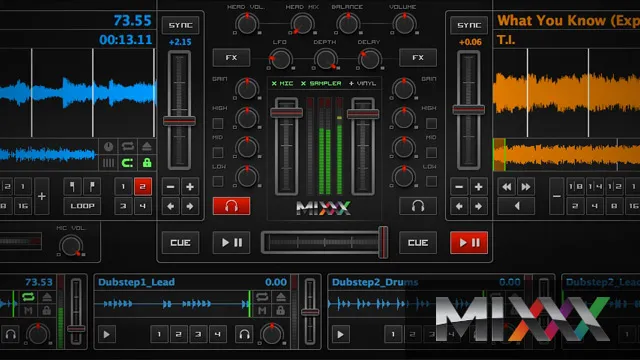Image resolution: width=640 pixels, height=360 pixels.
Task: Enable headphone cue for Dubstep1_Lead sampler
Action: coord(244,335)
